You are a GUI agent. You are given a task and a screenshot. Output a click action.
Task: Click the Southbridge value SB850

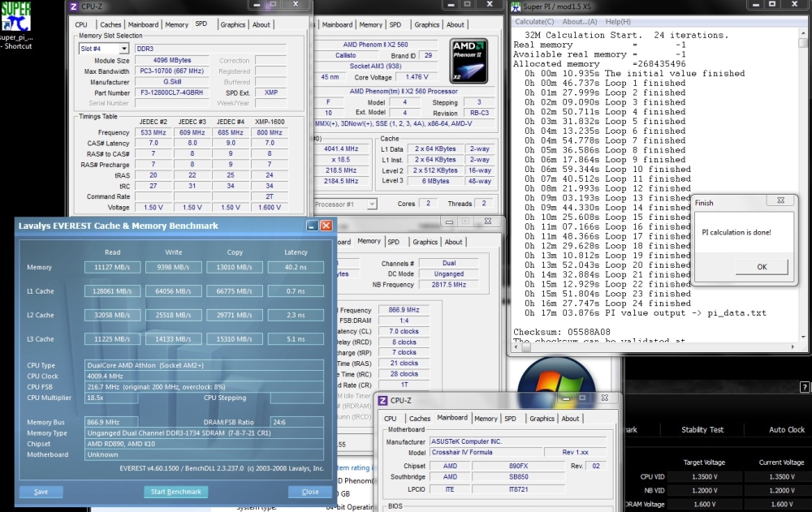point(518,477)
